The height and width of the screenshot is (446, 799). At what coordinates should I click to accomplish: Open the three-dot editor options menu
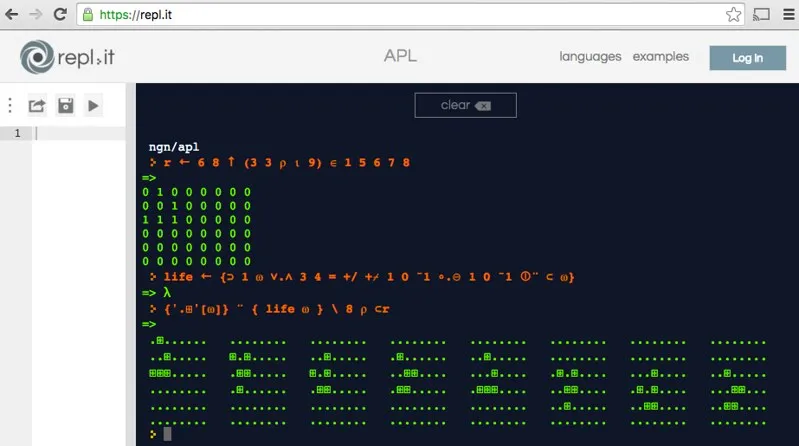click(10, 106)
